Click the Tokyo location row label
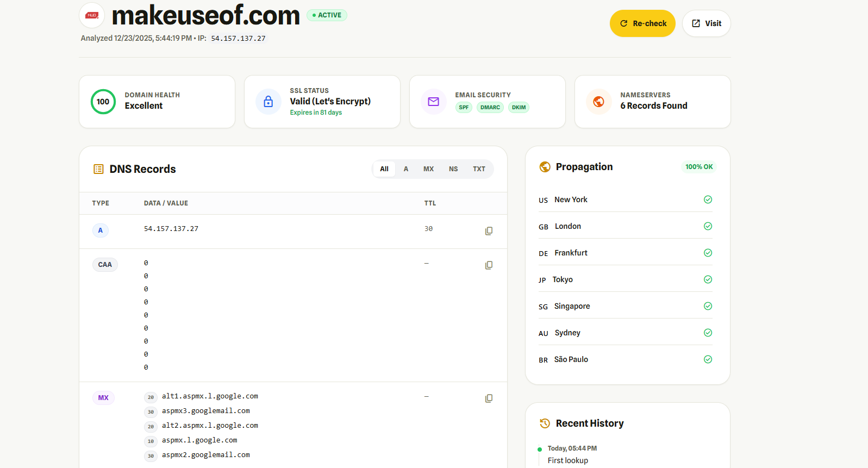The height and width of the screenshot is (468, 868). (x=563, y=279)
